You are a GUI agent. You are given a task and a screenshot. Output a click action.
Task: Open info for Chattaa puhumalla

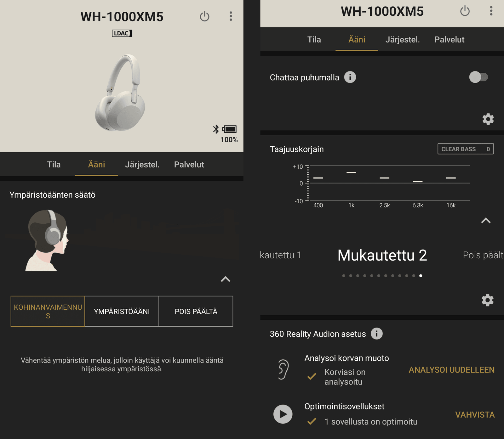pos(350,77)
